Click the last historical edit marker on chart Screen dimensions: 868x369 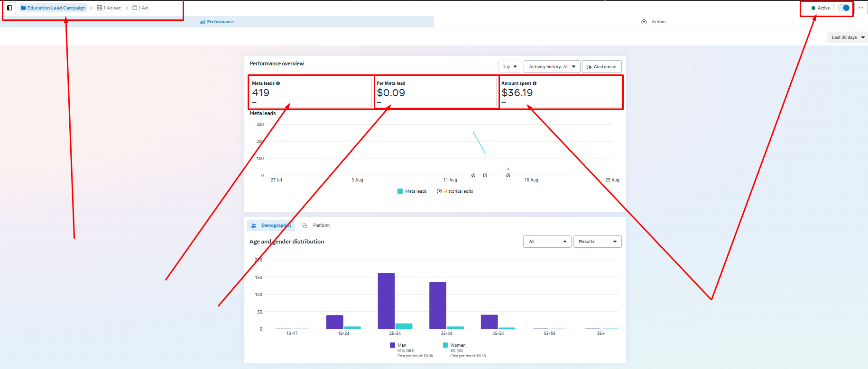pos(508,175)
